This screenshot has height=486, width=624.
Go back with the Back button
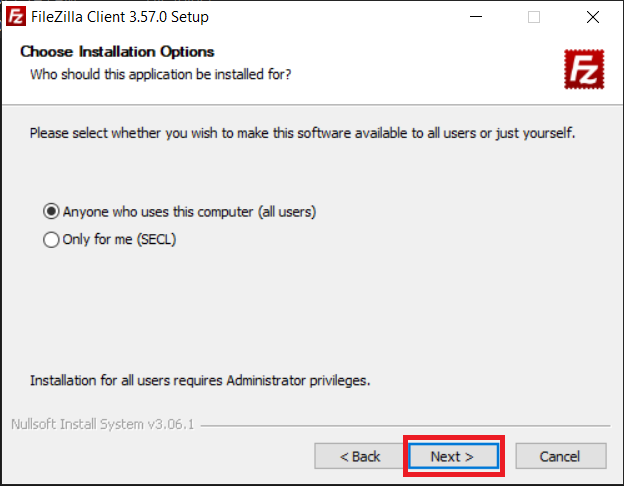(359, 456)
